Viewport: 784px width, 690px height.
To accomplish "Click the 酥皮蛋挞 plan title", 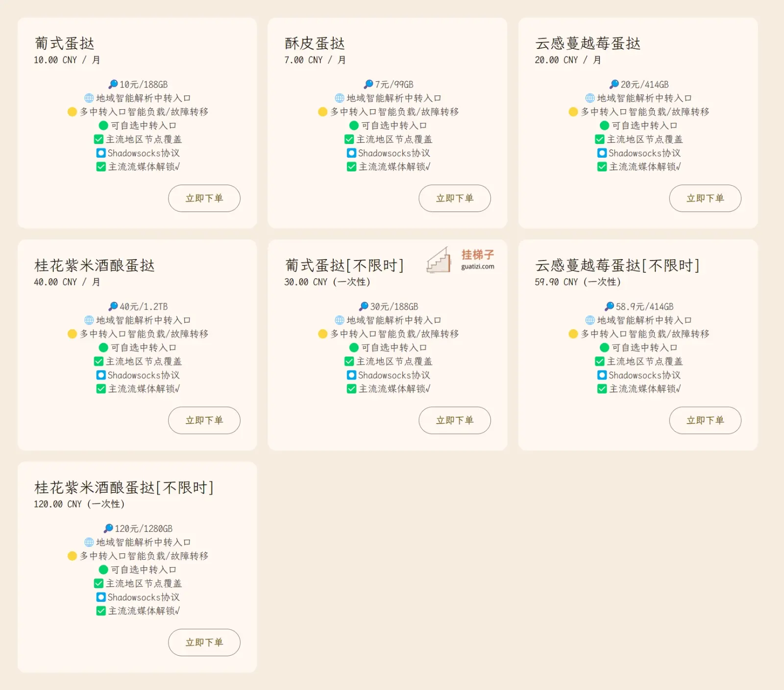I will pos(315,44).
